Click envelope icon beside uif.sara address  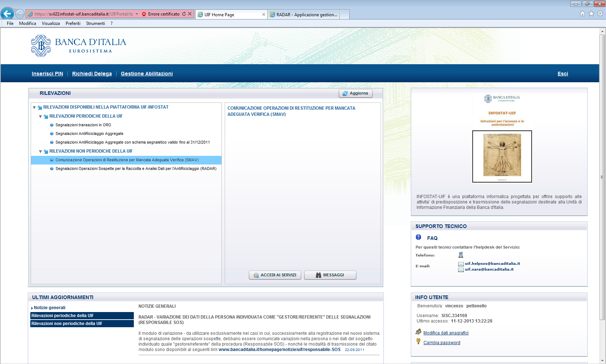461,270
